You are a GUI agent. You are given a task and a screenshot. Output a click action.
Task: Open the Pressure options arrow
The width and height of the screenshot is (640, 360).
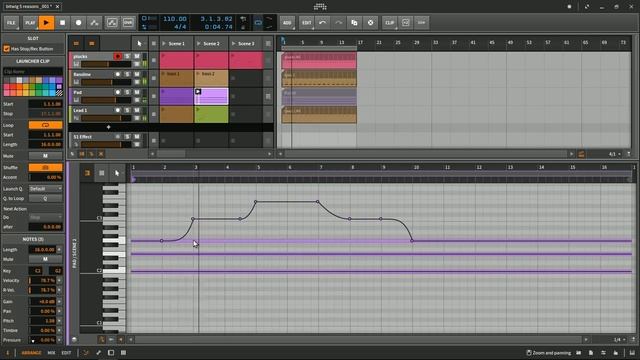tap(59, 340)
